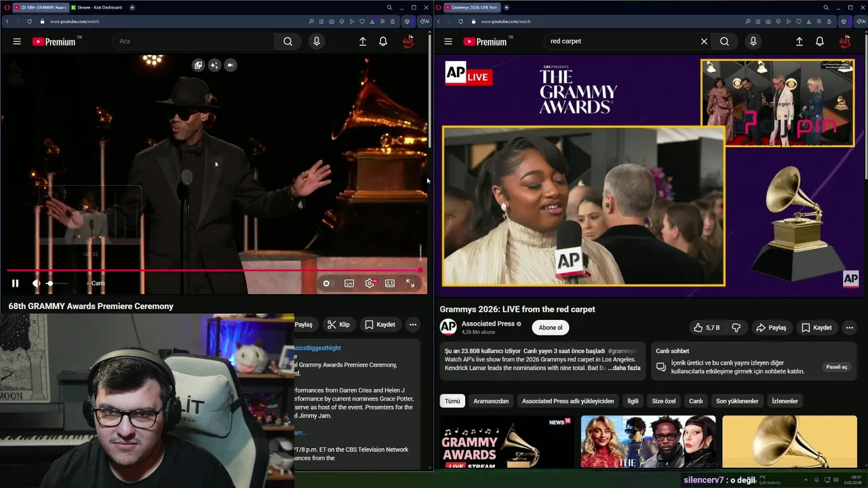
Task: Mute the left video's speaker icon
Action: pyautogui.click(x=36, y=283)
